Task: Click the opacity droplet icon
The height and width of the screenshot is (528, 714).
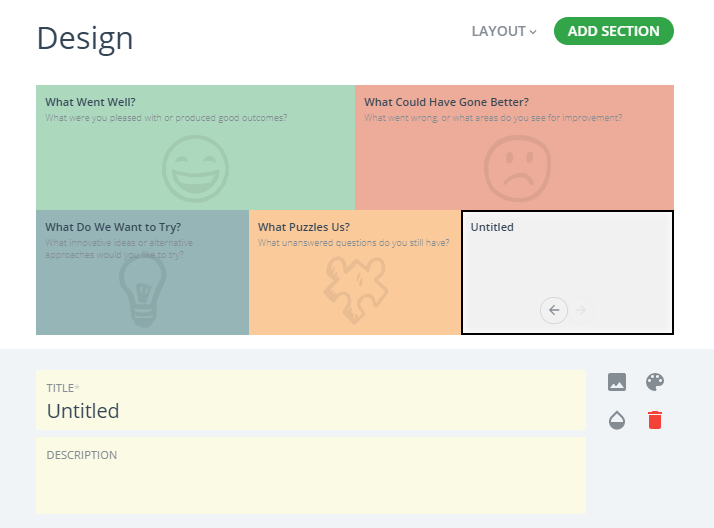Action: (x=617, y=420)
